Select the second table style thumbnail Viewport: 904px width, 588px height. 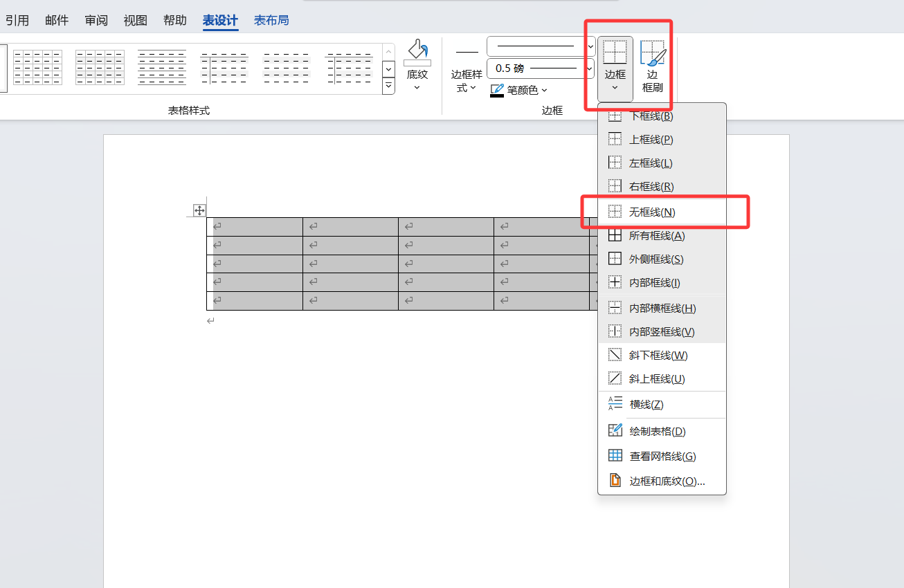click(100, 68)
